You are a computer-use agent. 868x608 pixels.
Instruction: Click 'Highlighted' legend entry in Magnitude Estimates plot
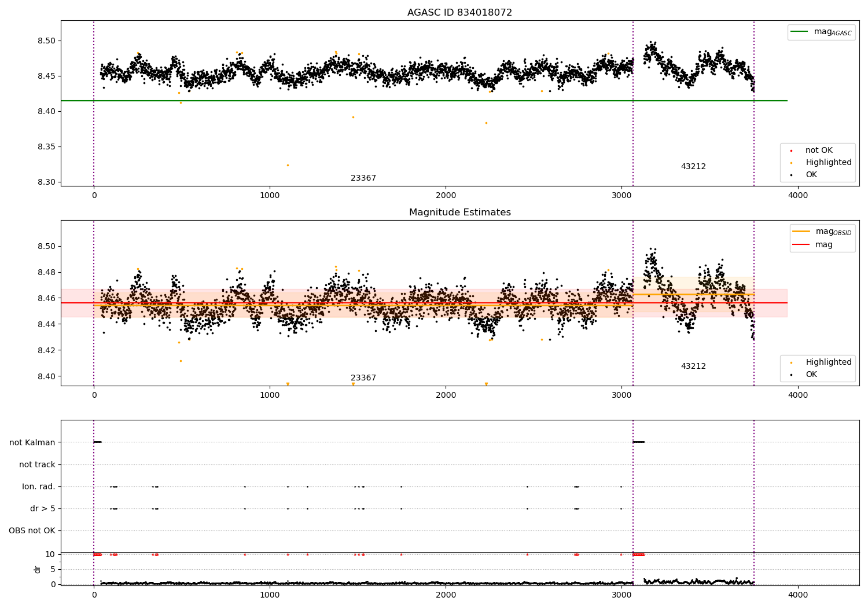point(829,362)
